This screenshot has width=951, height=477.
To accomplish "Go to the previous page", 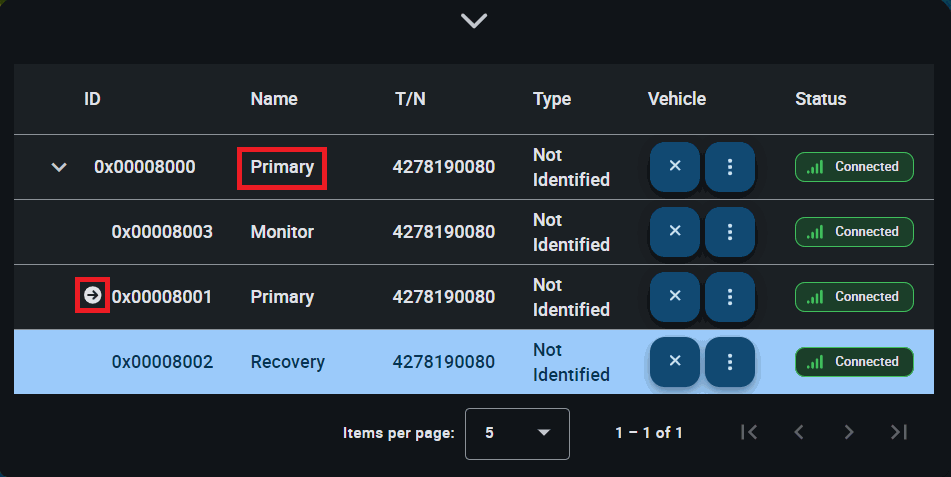I will tap(798, 432).
